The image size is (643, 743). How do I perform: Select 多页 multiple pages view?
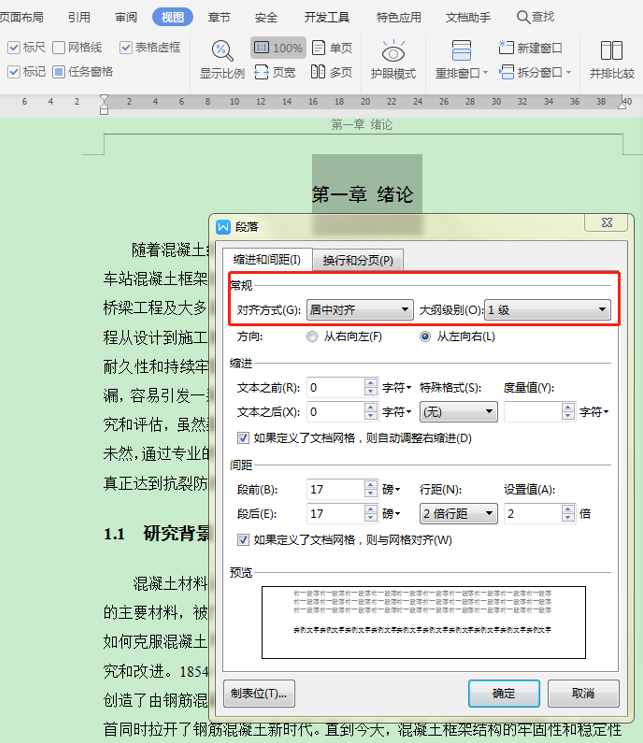pos(332,72)
